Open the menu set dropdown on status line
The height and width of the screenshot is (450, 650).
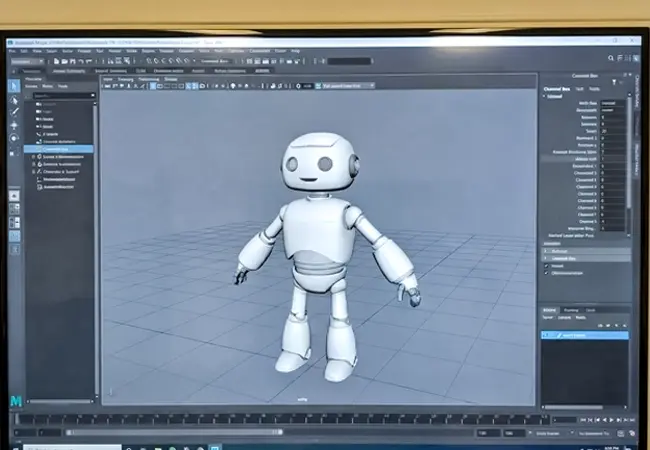(27, 61)
